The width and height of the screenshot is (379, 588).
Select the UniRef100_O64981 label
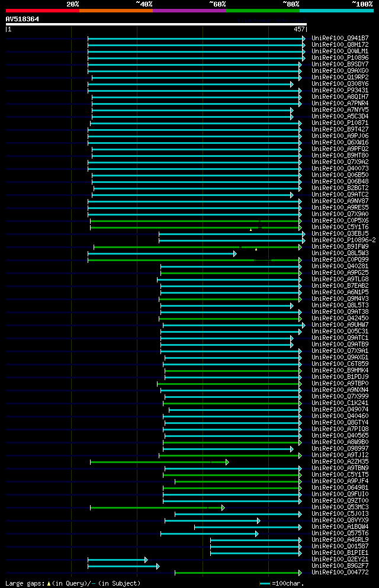tap(340, 488)
